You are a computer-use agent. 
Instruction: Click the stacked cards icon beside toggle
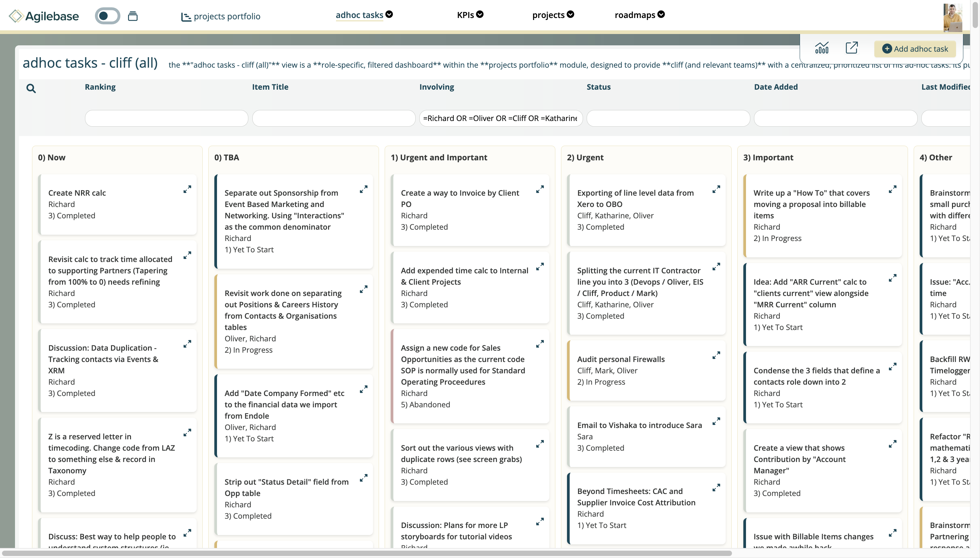pos(133,16)
